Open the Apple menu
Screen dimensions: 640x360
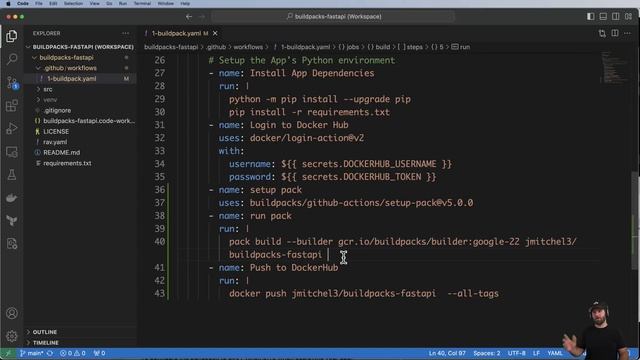click(8, 3)
